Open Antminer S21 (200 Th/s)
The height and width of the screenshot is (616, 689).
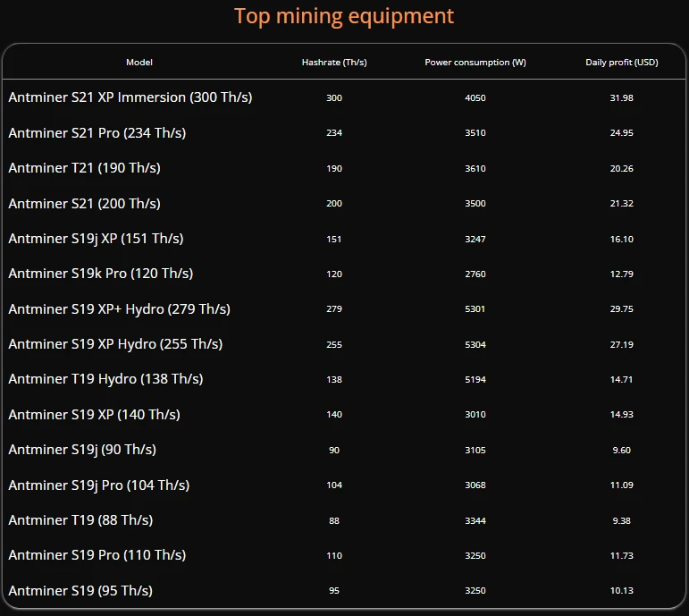point(84,204)
